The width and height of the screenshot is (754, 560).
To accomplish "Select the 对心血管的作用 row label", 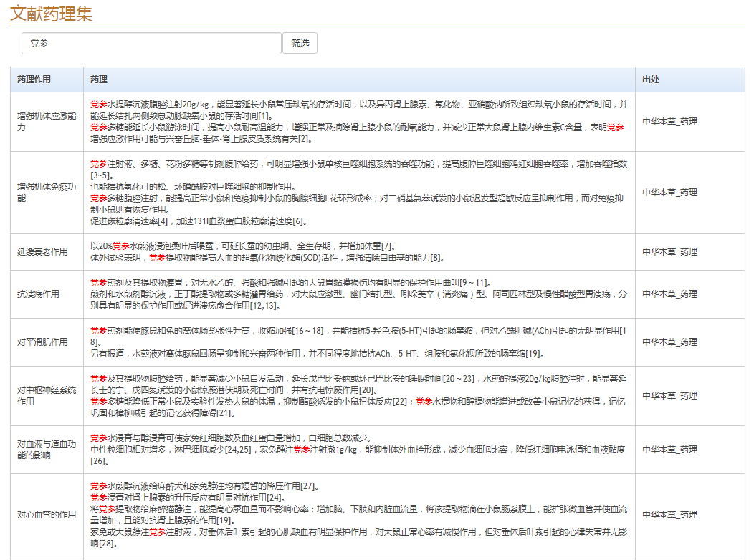I will tap(47, 515).
